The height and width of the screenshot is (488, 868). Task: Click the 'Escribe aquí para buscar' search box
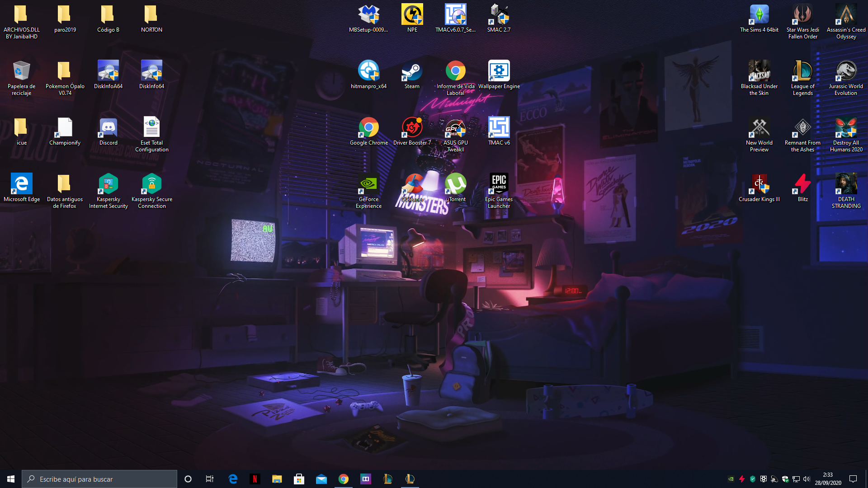99,479
